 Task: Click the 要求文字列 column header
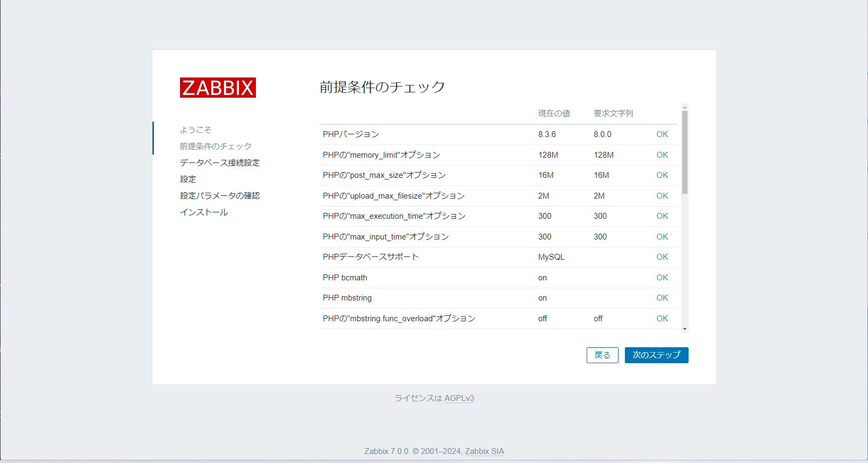pos(613,114)
